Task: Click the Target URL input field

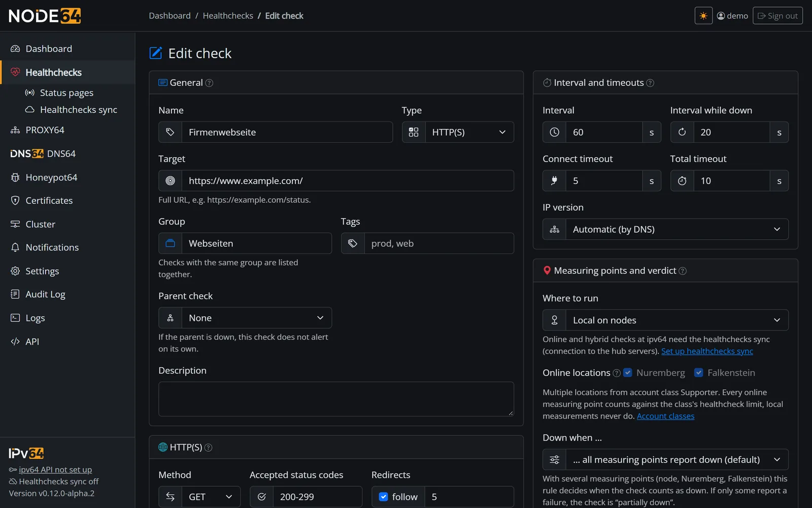Action: pos(348,181)
